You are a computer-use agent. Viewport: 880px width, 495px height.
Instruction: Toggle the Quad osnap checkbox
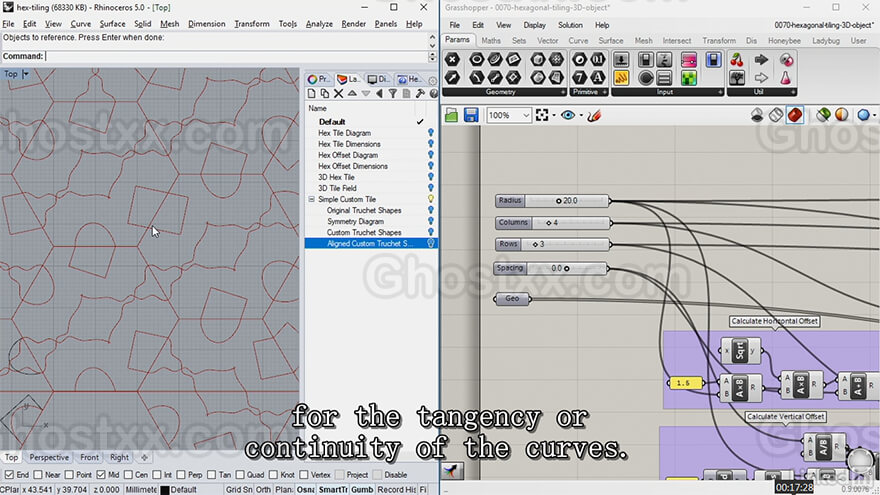240,475
